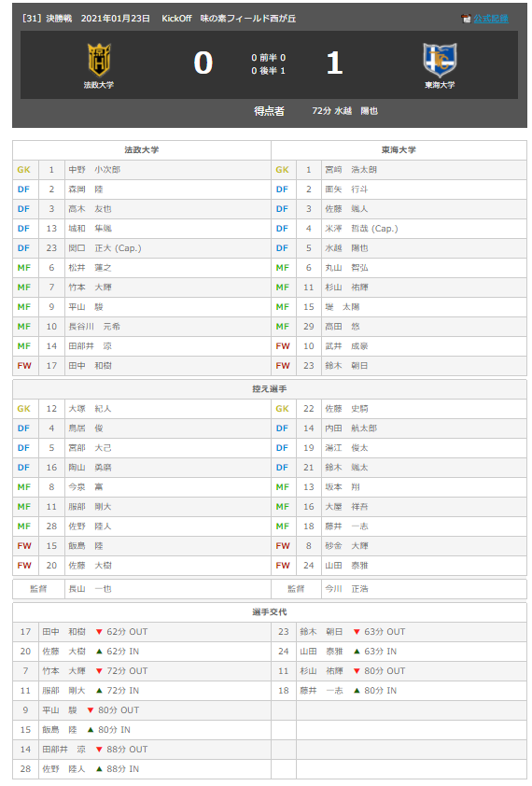
Task: Click the 法政大学 team emblem
Action: 99,60
